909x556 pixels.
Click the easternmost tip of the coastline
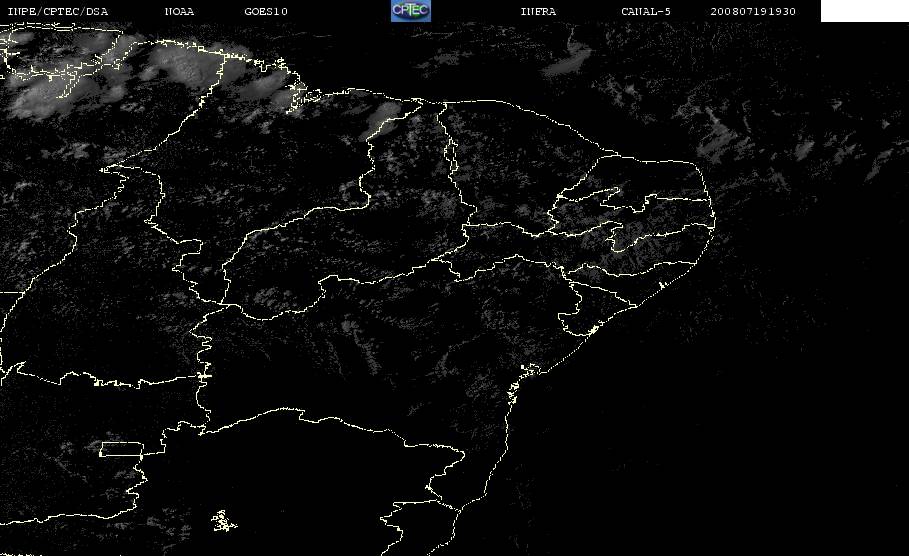tap(714, 221)
